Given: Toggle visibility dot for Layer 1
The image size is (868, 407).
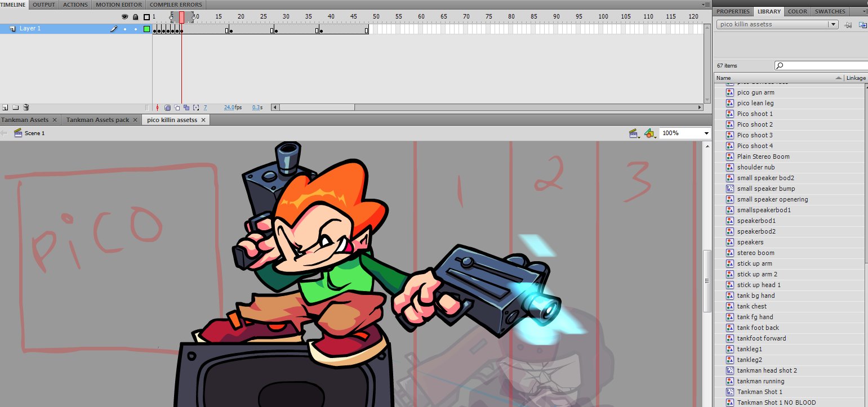Looking at the screenshot, I should [124, 29].
